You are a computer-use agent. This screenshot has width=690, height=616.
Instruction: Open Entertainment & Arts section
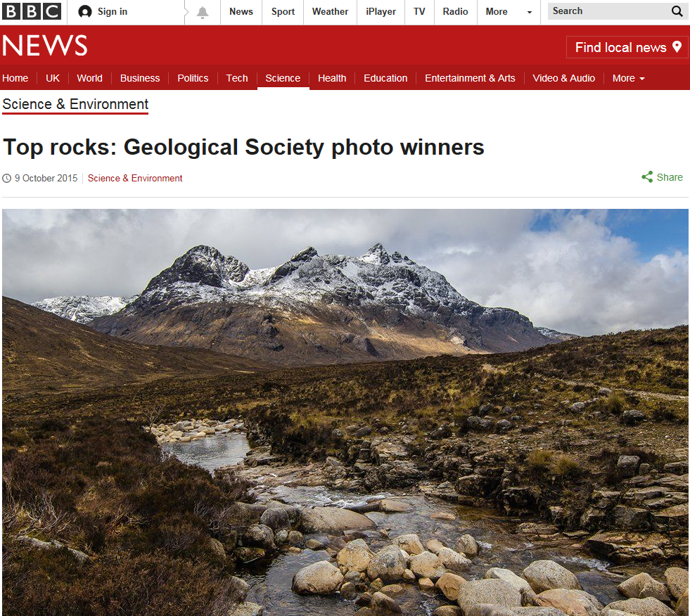point(470,78)
